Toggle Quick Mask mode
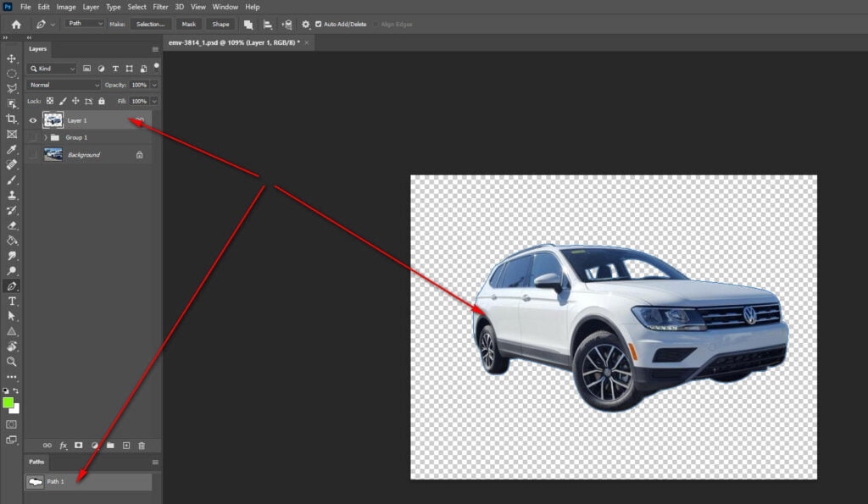 11,424
